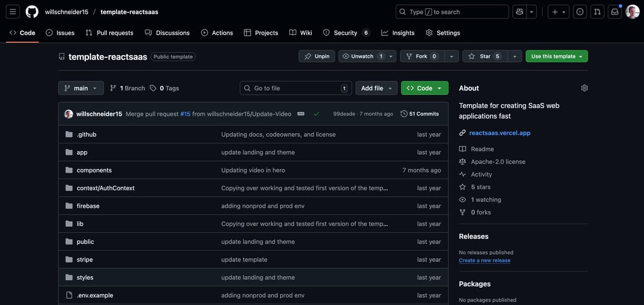Screen dimensions: 644x305
Task: Unpin the repository from profile
Action: pyautogui.click(x=317, y=56)
